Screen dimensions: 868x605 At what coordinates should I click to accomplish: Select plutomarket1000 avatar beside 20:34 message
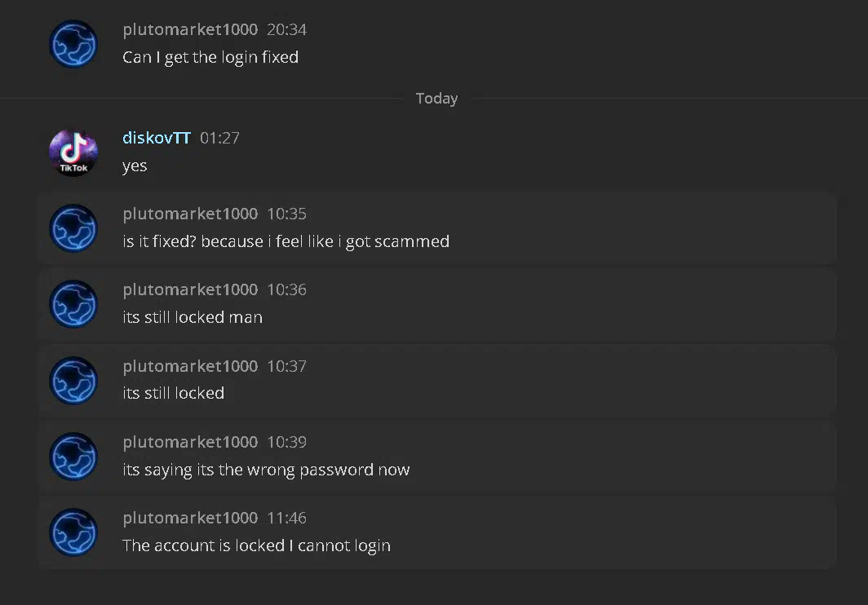click(73, 44)
